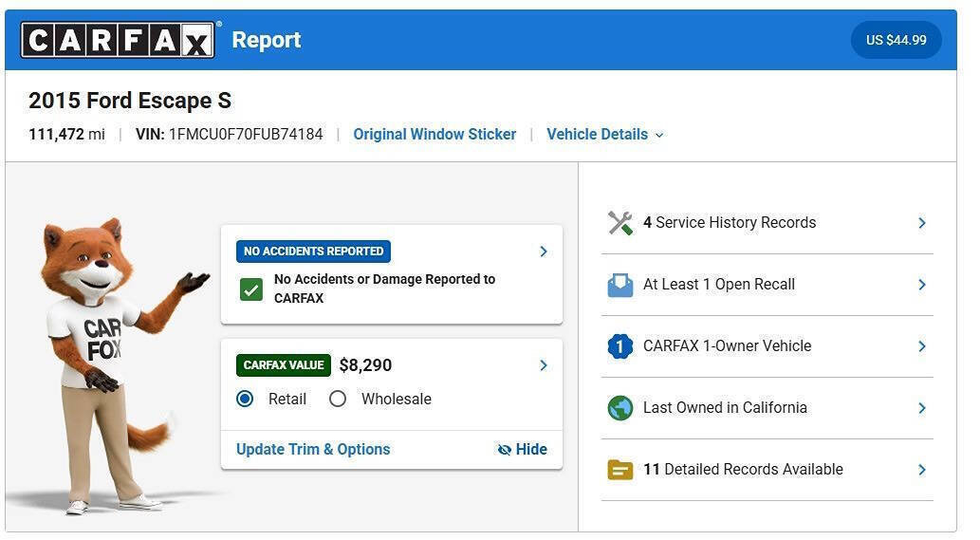The image size is (980, 540).
Task: Click the $8,290 value amount
Action: pyautogui.click(x=365, y=365)
